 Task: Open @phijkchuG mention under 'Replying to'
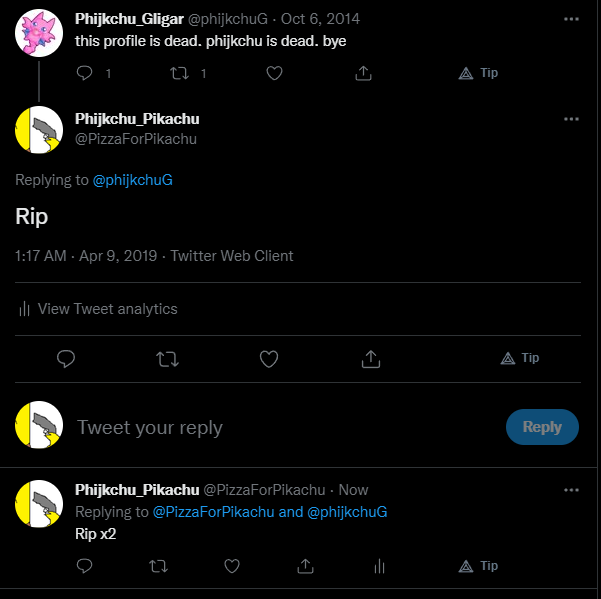point(133,180)
